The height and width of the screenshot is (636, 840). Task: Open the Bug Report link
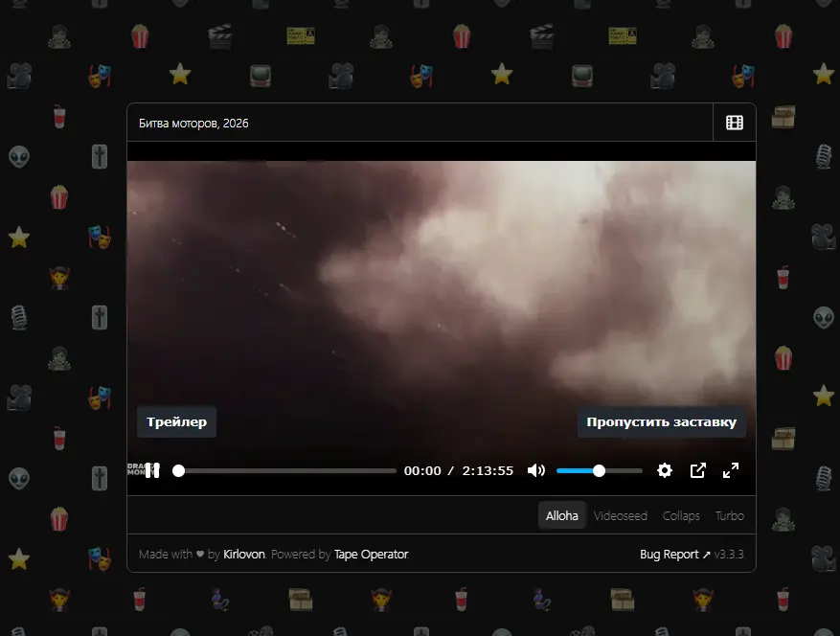pos(675,554)
